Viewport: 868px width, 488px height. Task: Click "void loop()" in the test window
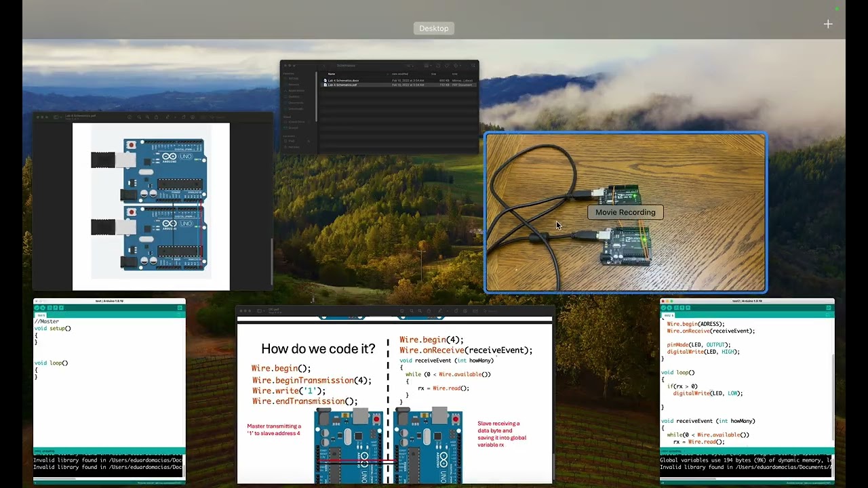click(52, 363)
